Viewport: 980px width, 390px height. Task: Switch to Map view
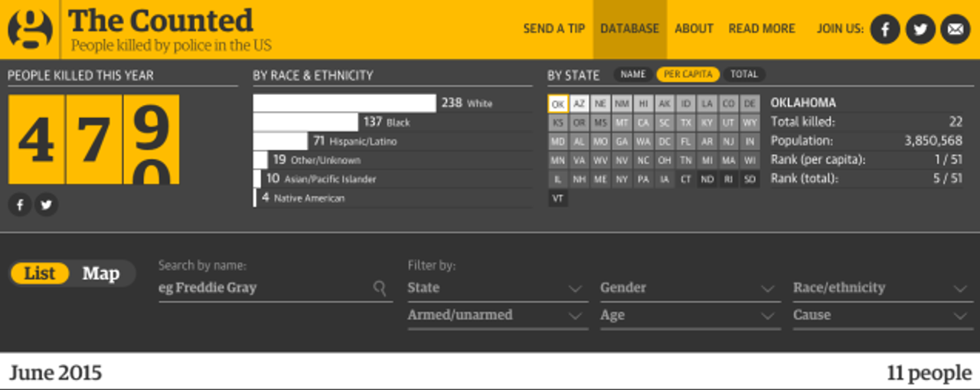pyautogui.click(x=100, y=274)
